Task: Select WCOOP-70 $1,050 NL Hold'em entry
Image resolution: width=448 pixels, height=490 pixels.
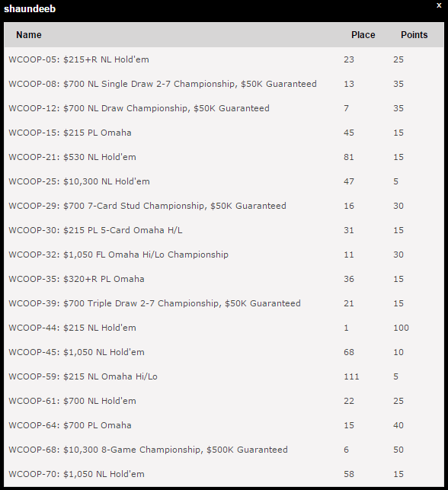Action: 224,474
